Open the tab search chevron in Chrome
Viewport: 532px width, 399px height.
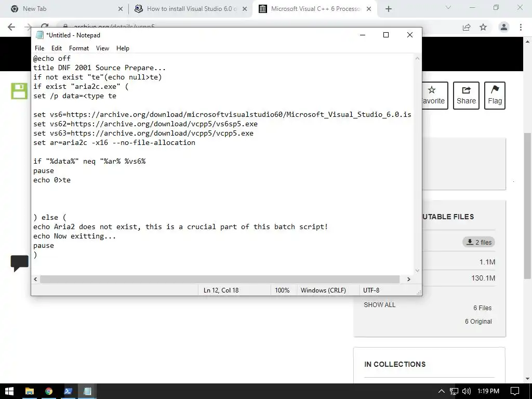tap(448, 7)
